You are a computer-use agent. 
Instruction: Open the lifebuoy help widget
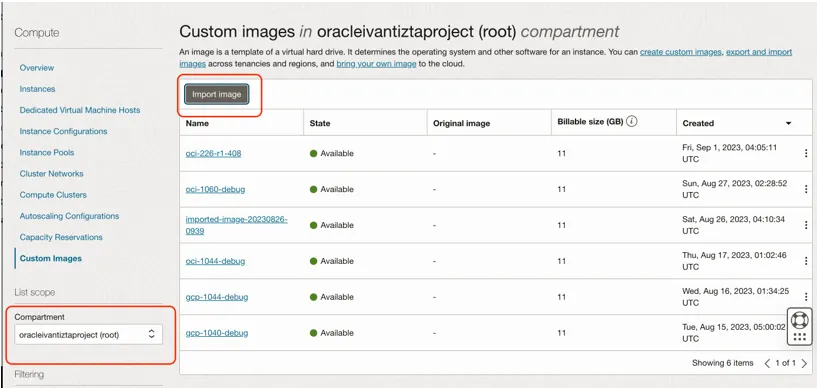coord(799,319)
